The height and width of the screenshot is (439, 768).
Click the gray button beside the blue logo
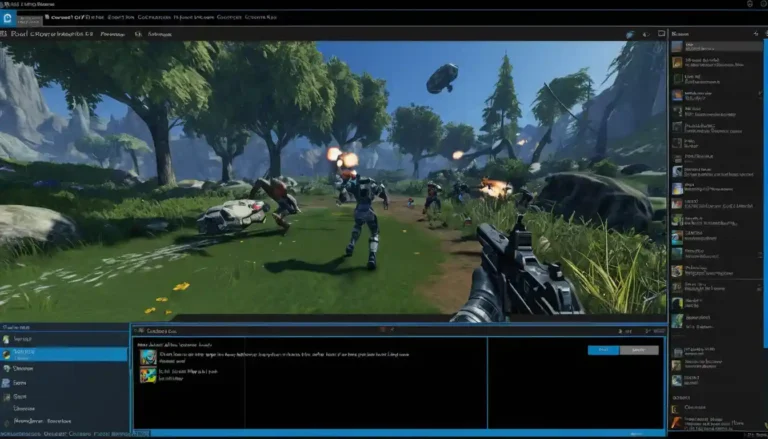[x=29, y=20]
